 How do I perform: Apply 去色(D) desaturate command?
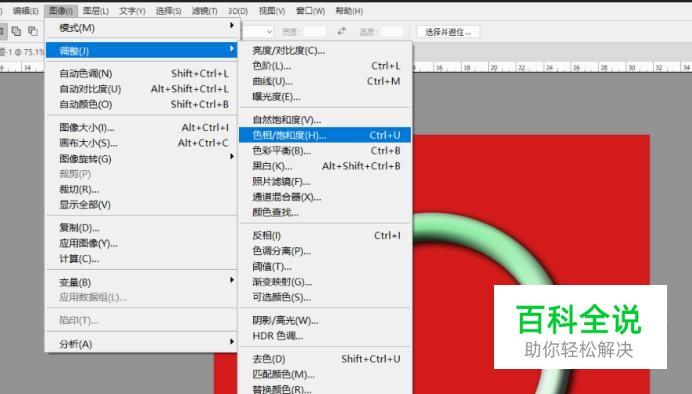(x=325, y=359)
